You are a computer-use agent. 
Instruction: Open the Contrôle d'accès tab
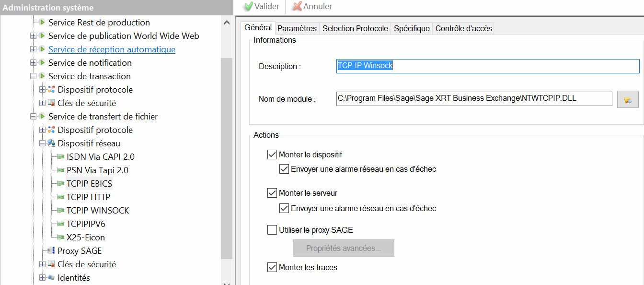coord(463,28)
